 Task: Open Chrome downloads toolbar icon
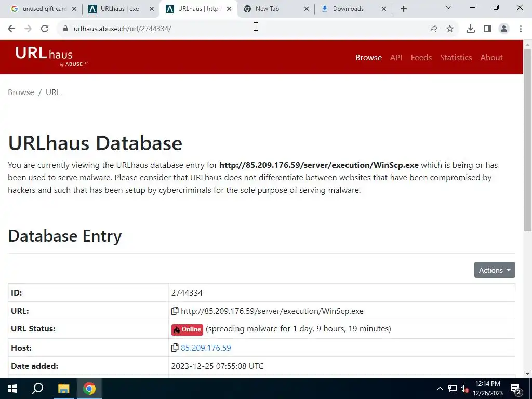(x=471, y=29)
